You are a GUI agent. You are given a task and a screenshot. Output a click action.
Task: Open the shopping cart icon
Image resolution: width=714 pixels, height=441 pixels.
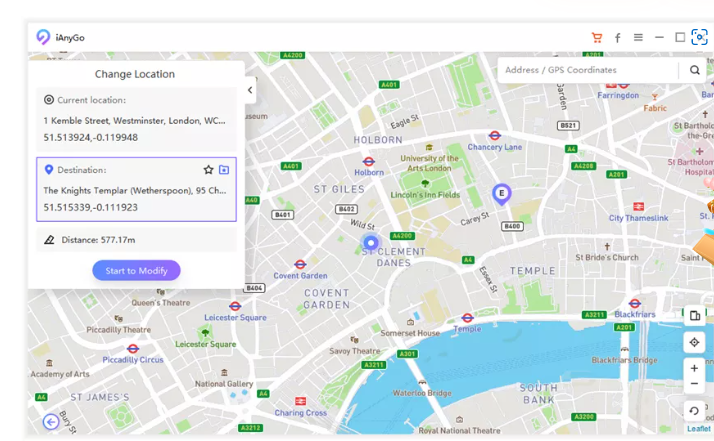coord(597,37)
